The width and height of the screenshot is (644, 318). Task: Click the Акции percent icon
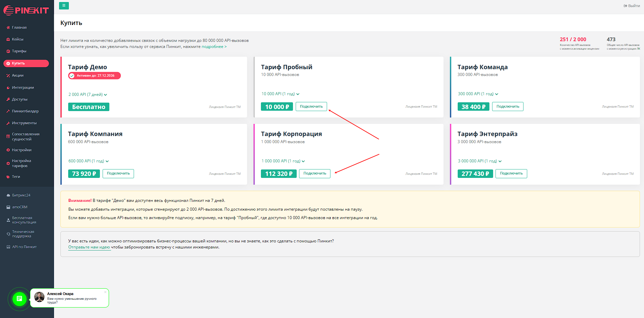8,76
